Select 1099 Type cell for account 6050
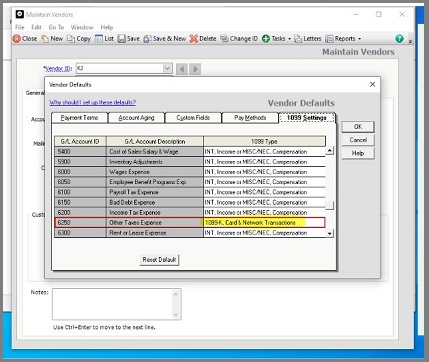The height and width of the screenshot is (362, 429). click(x=264, y=182)
